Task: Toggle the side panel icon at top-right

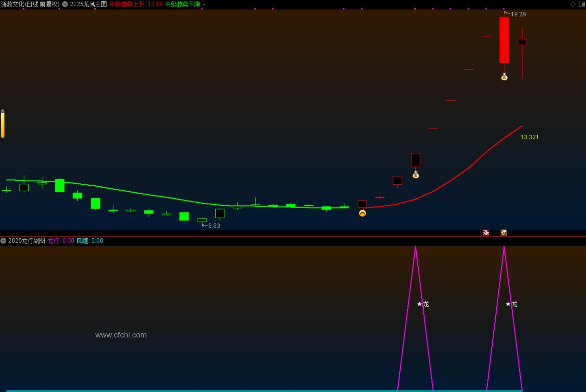Action: coord(582,4)
